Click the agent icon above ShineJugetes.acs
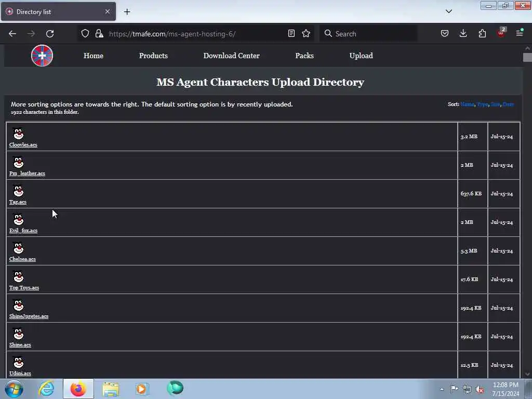 (x=18, y=305)
